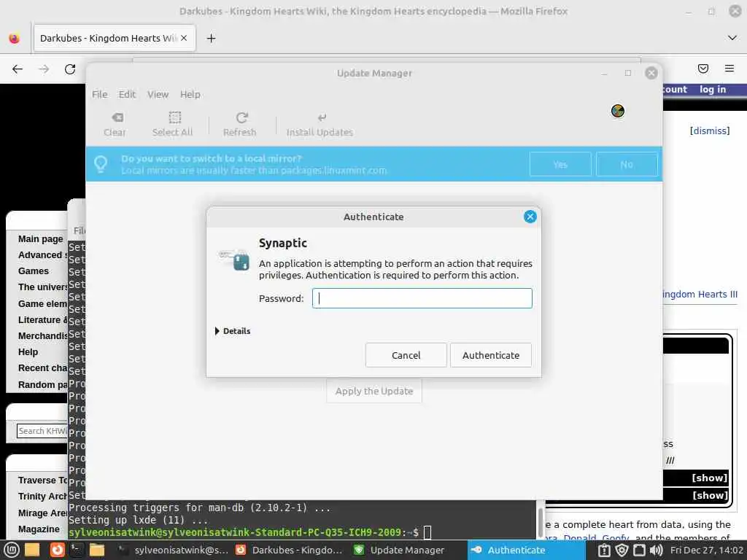
Task: Click the second folder icon in taskbar
Action: 97,550
